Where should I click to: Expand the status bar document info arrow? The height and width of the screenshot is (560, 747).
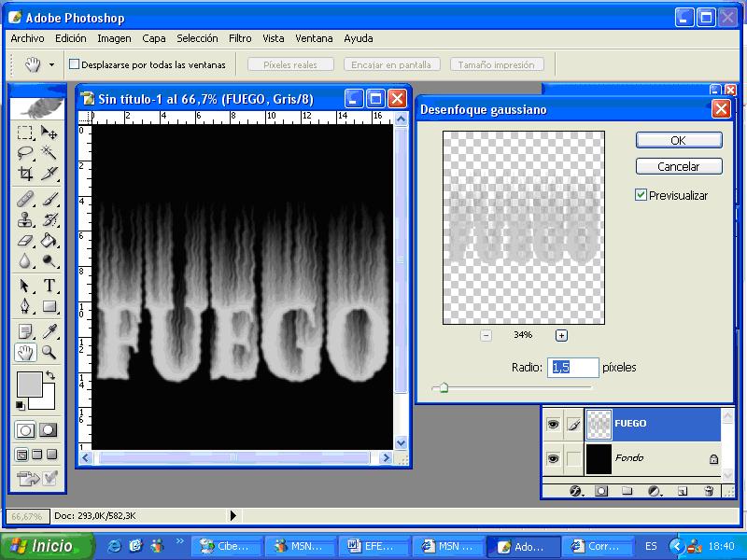(233, 515)
